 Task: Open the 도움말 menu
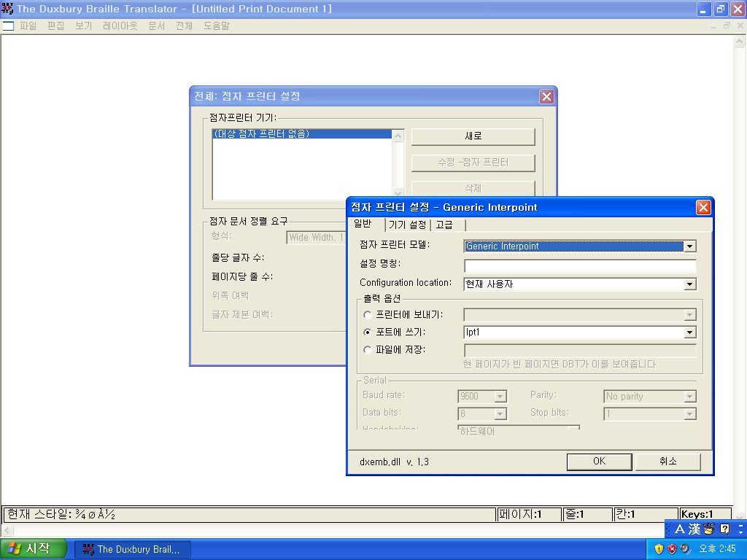click(216, 26)
